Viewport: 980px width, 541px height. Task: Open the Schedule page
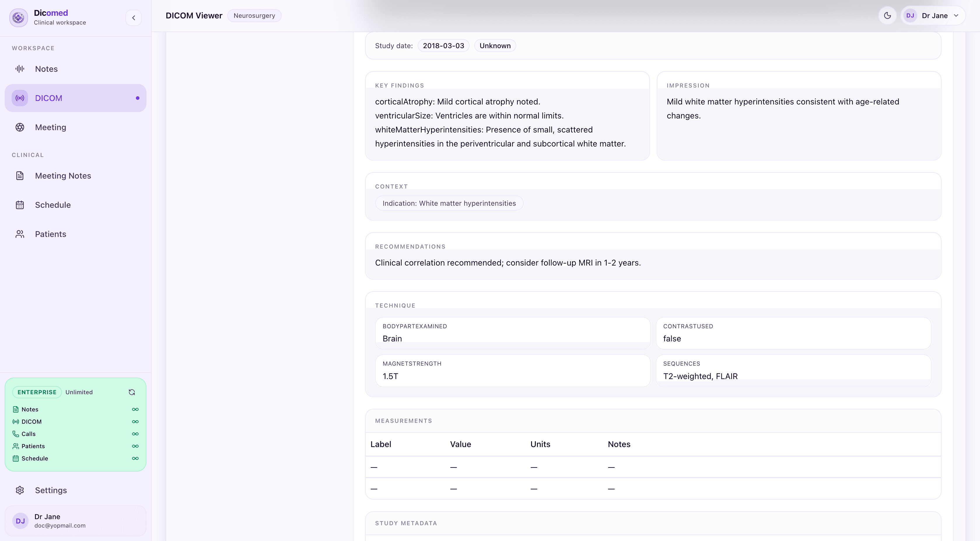pos(75,205)
